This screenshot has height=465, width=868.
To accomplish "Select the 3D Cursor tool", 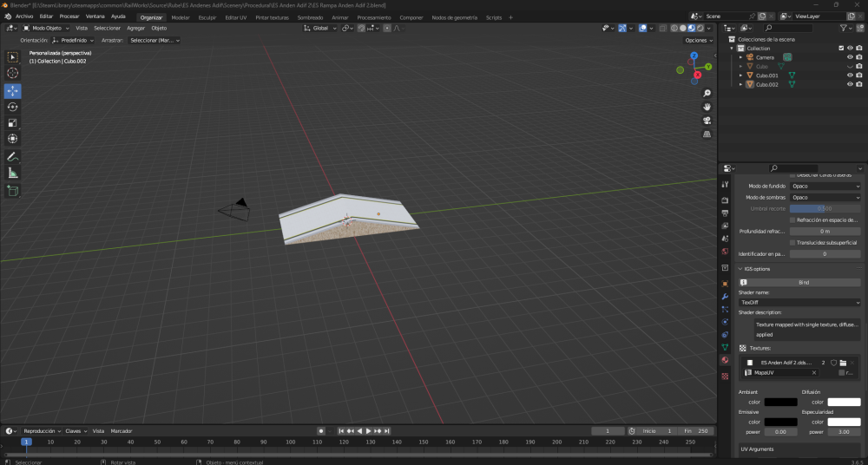I will coord(13,73).
